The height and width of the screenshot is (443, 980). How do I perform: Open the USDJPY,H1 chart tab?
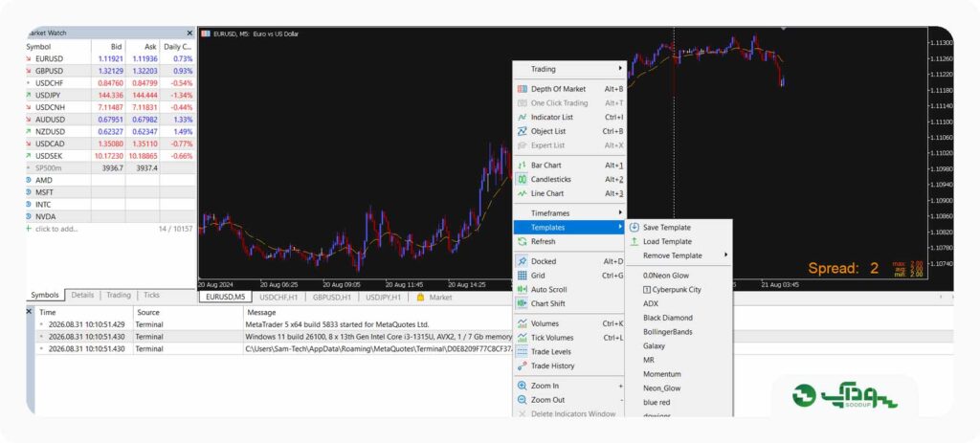(385, 298)
